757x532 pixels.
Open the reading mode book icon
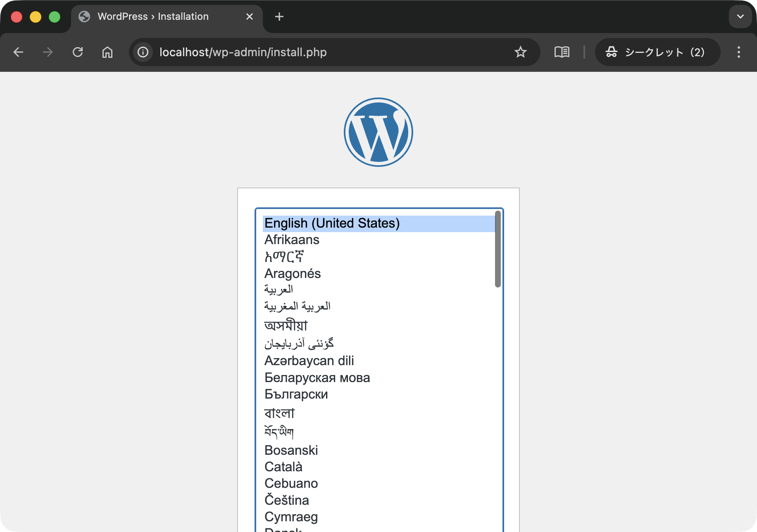[562, 52]
